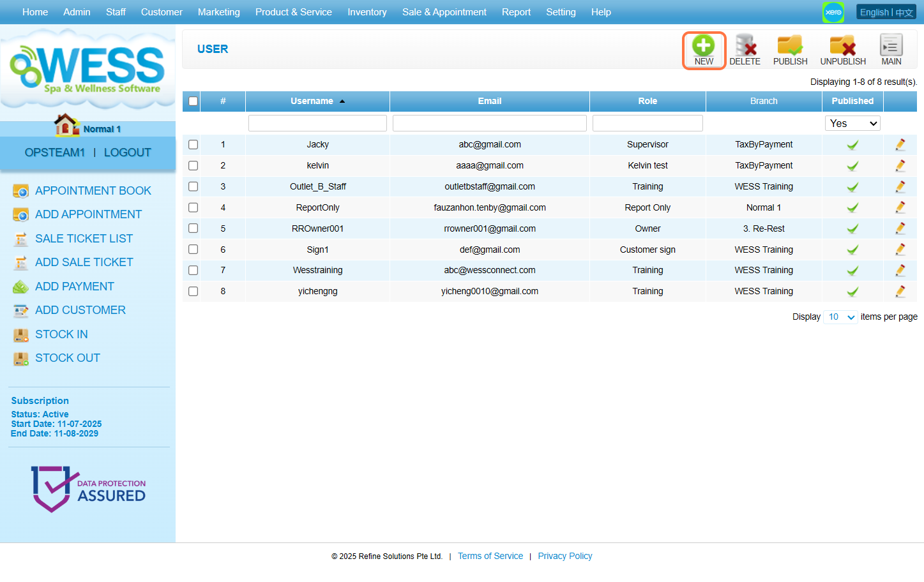
Task: Open edit pencil for yichengng row
Action: pos(900,292)
